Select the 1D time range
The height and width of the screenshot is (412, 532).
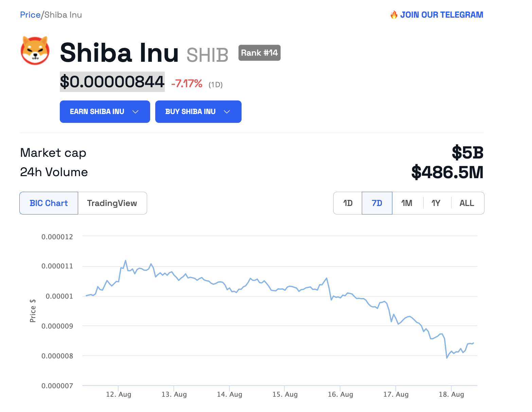tap(348, 203)
